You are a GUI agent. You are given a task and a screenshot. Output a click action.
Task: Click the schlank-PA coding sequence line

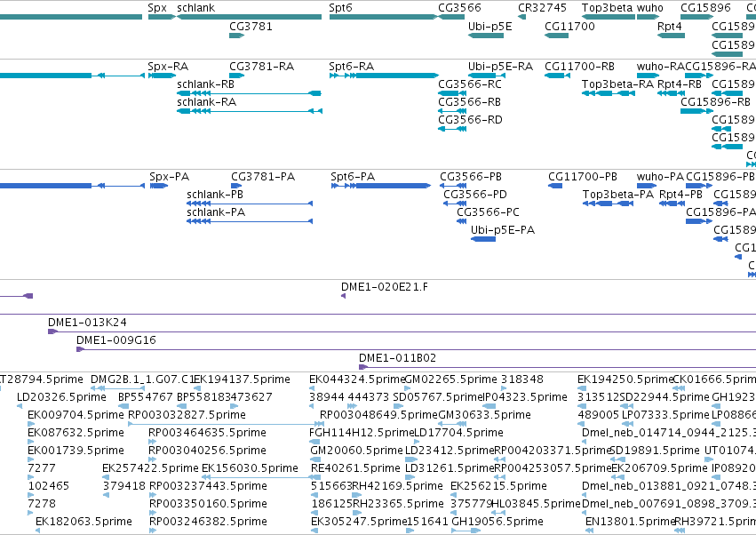click(250, 221)
